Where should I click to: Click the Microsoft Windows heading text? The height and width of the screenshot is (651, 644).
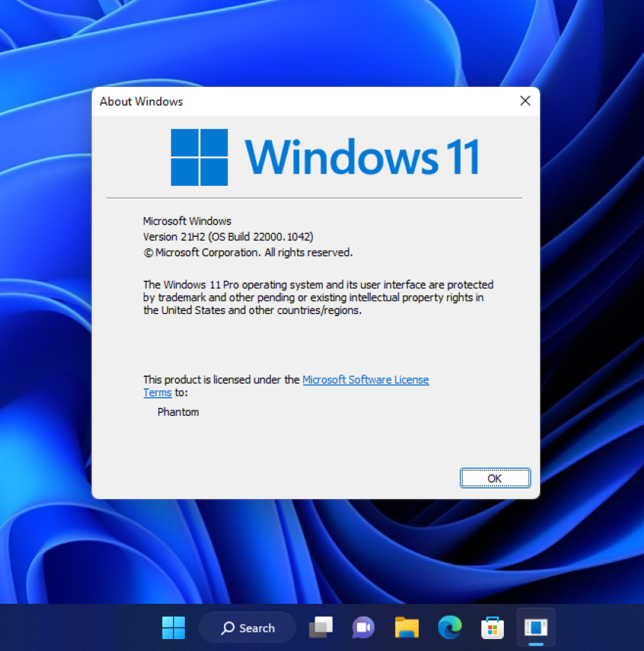(x=187, y=221)
